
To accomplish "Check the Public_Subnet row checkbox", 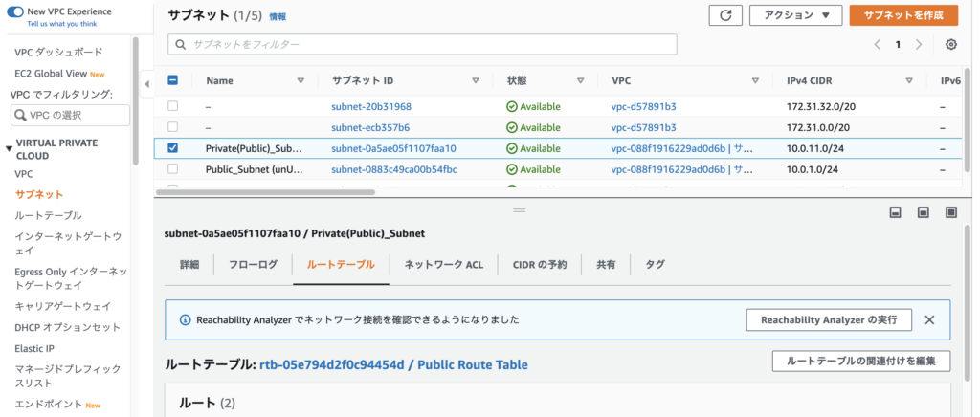I will point(173,168).
